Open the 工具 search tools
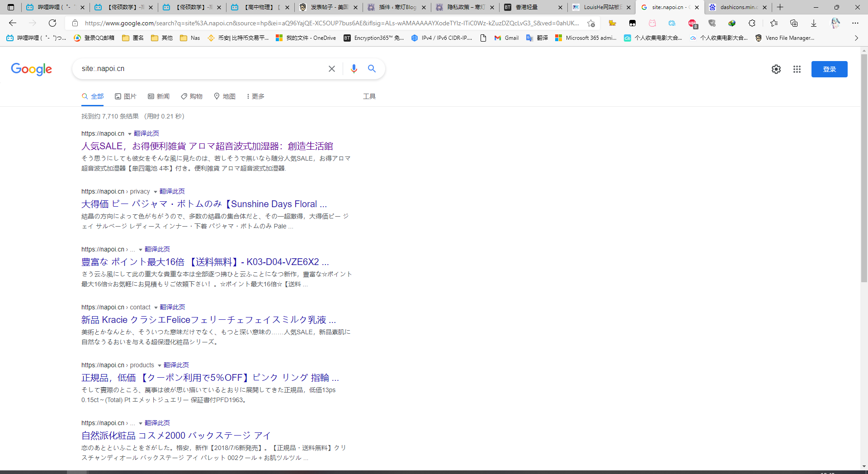The image size is (868, 474). pos(369,96)
